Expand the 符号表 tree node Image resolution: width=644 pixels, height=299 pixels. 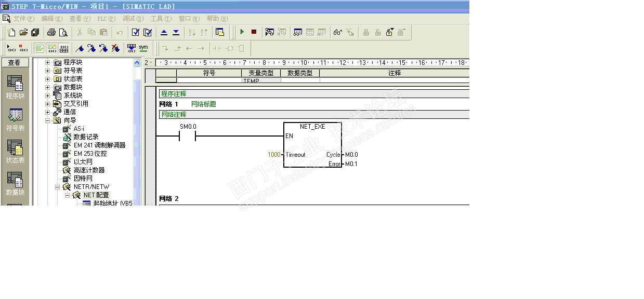(48, 71)
